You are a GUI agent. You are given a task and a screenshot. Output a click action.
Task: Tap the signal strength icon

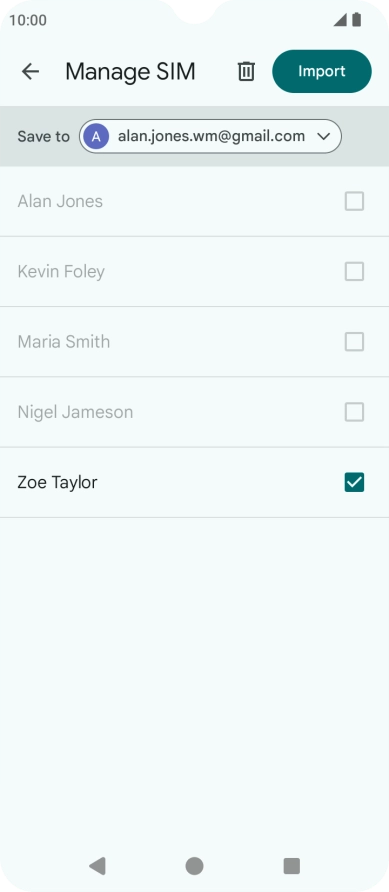point(340,20)
